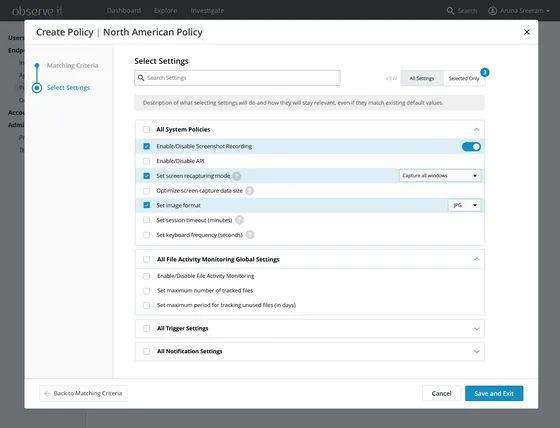Open the Investigate menu
The height and width of the screenshot is (428, 560).
click(207, 11)
